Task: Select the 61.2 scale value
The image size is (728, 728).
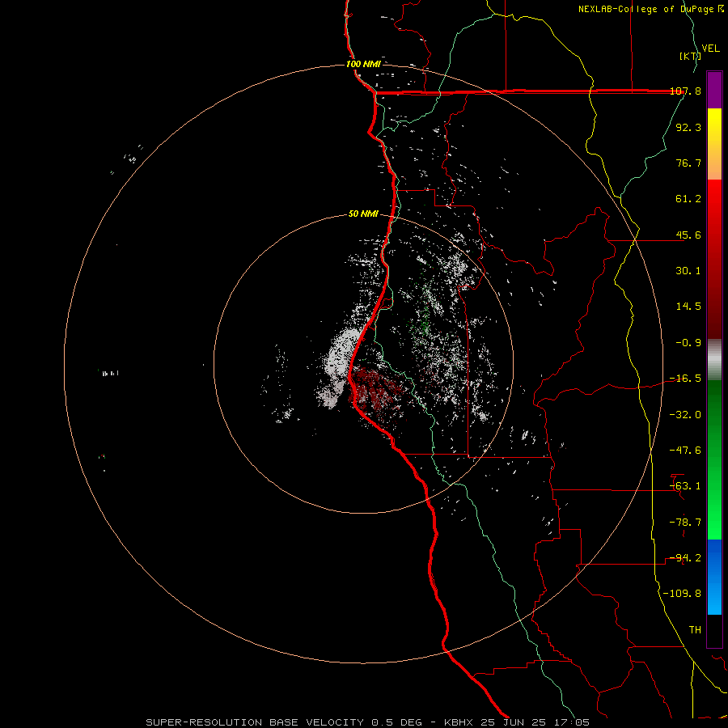Action: (688, 199)
